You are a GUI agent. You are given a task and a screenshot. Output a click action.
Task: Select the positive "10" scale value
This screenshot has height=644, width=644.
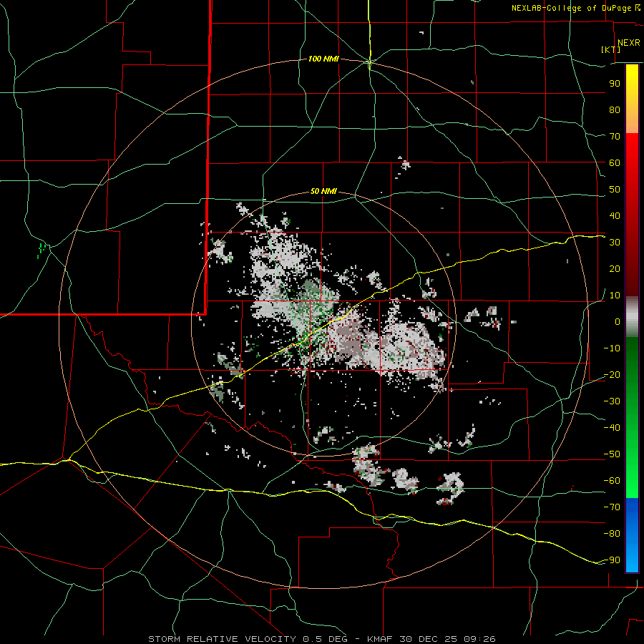pyautogui.click(x=615, y=296)
